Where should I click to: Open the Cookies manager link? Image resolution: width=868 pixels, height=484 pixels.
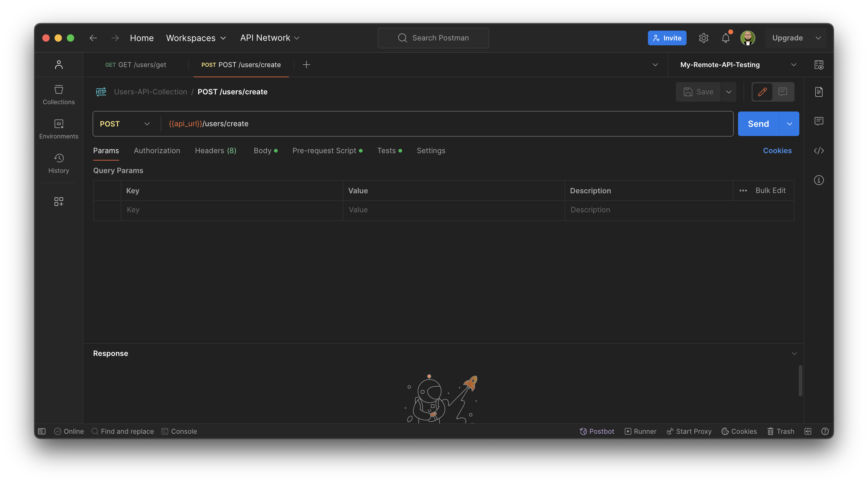pos(777,150)
